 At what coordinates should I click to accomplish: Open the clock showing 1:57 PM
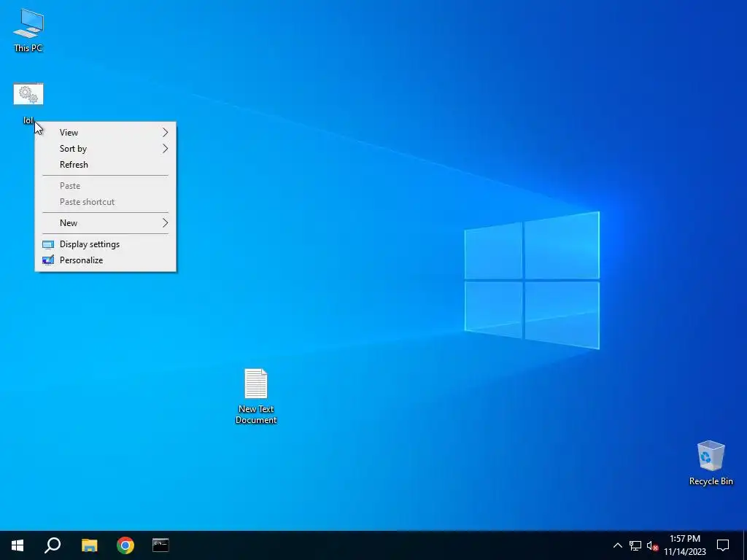click(x=685, y=545)
